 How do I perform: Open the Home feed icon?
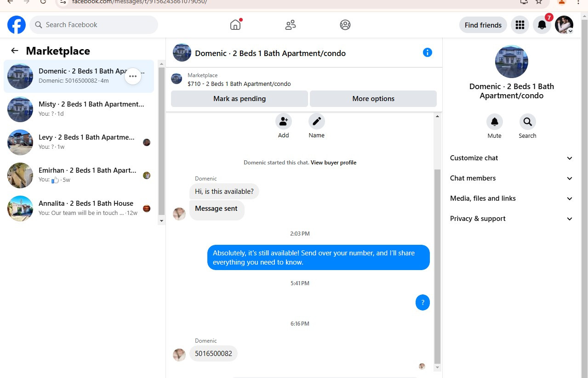pos(235,25)
